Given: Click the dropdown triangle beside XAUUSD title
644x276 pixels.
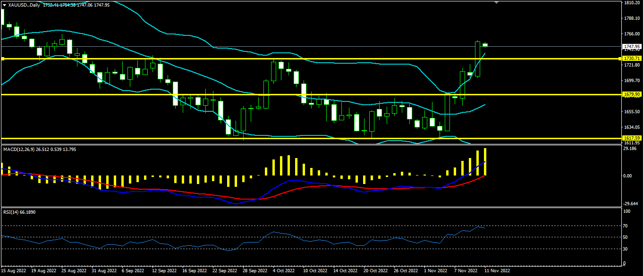Looking at the screenshot, I should click(x=4, y=5).
